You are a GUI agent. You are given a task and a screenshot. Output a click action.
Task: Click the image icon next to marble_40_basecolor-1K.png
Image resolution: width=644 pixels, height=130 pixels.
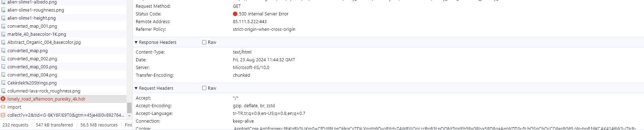coord(3,34)
